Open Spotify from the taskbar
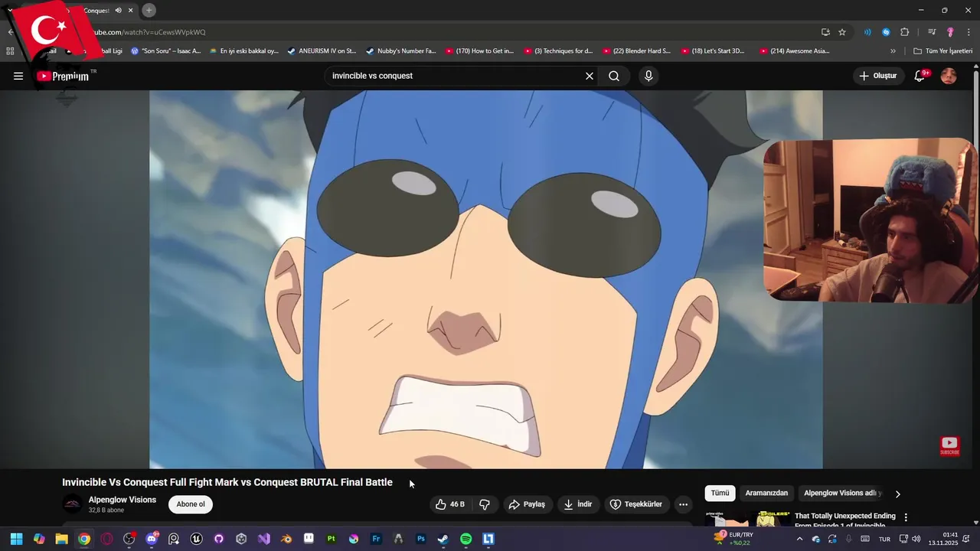 click(x=465, y=539)
